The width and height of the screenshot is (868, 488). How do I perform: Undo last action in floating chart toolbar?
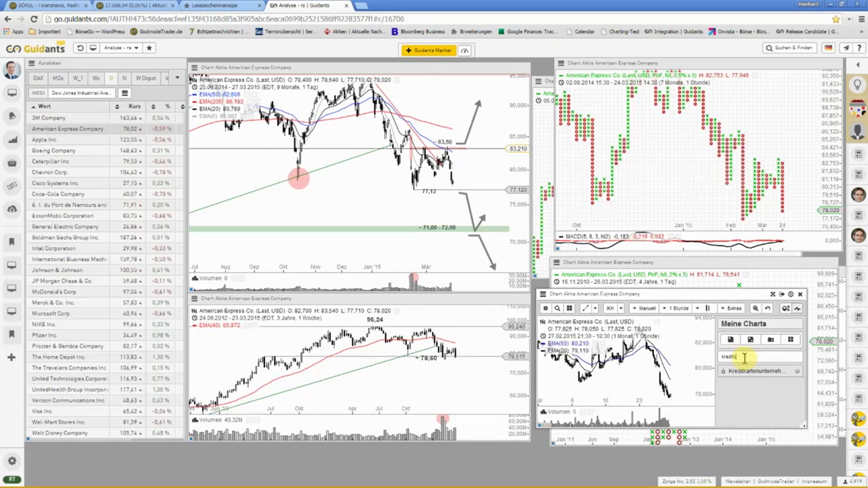[767, 308]
